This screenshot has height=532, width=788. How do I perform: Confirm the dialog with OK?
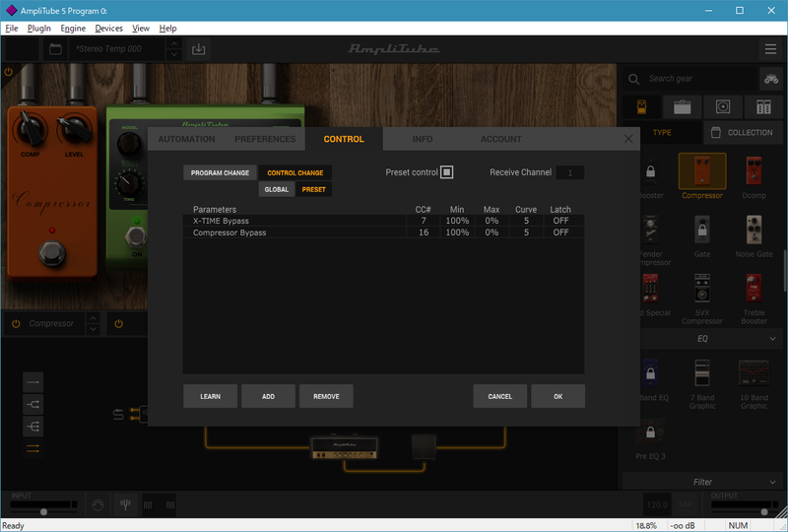pos(558,396)
